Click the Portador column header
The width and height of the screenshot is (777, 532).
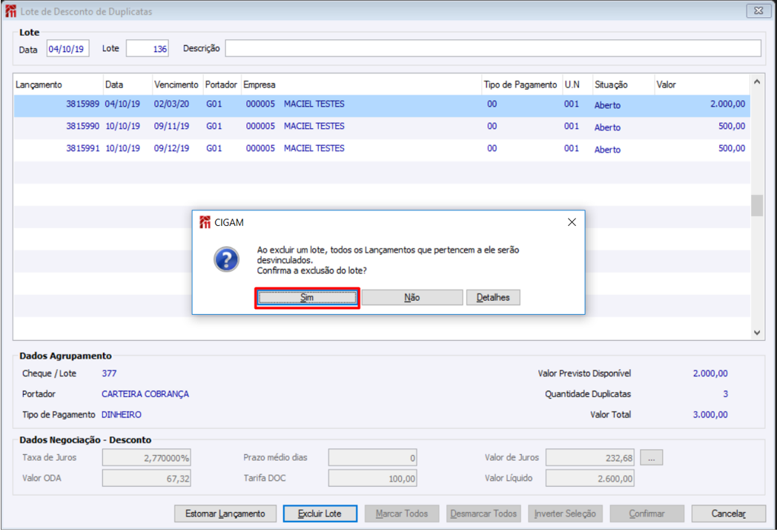(221, 84)
